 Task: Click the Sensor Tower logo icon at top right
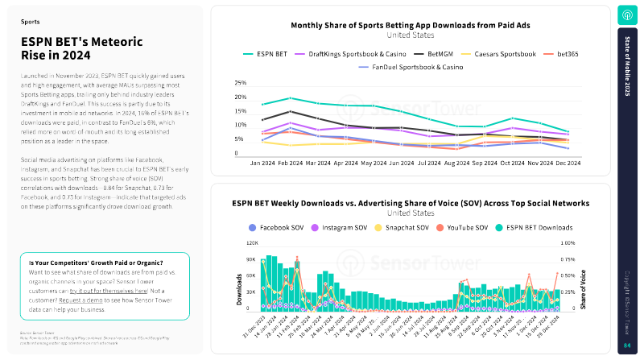coord(627,15)
